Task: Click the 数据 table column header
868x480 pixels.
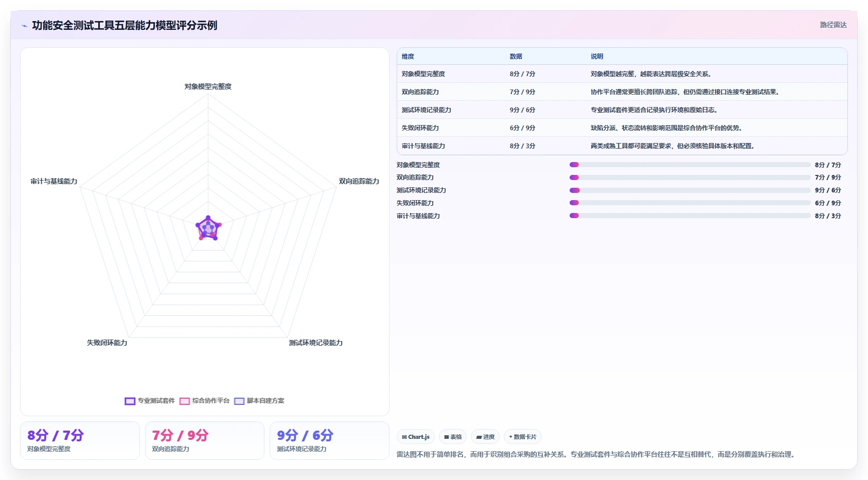Action: (516, 57)
